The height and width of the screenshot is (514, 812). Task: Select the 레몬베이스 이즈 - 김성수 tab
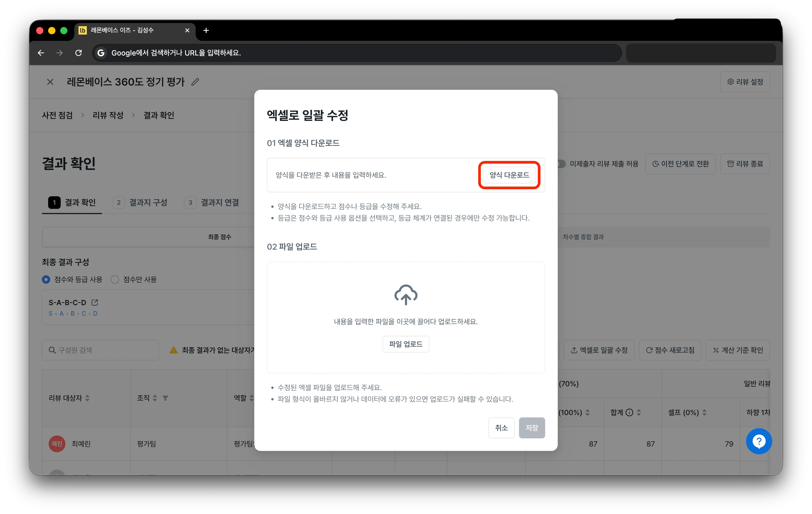[x=134, y=30]
